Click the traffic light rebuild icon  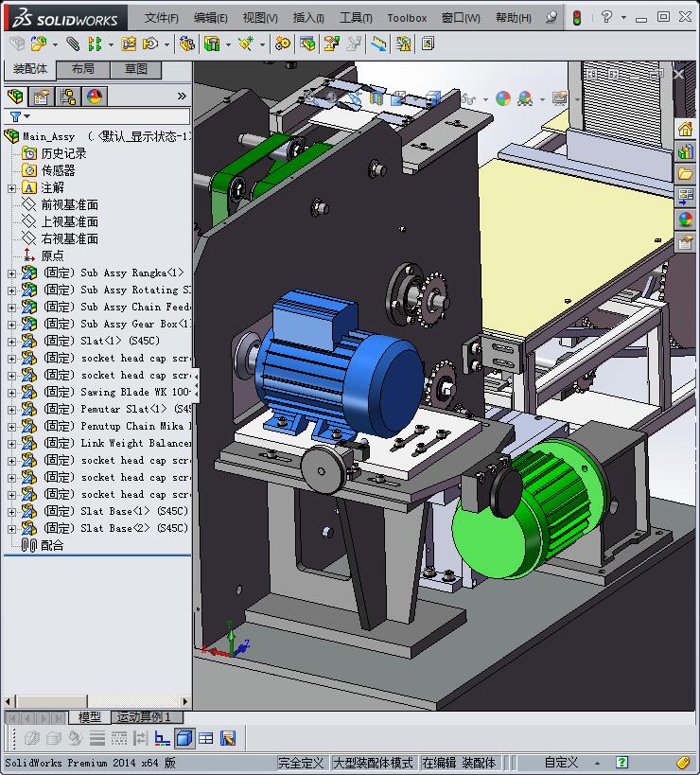click(576, 18)
